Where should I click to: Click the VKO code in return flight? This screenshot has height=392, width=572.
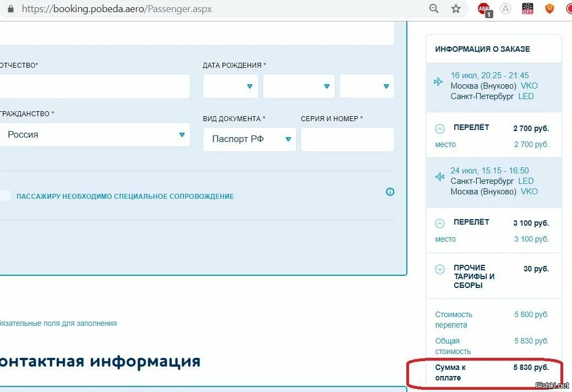(x=529, y=192)
